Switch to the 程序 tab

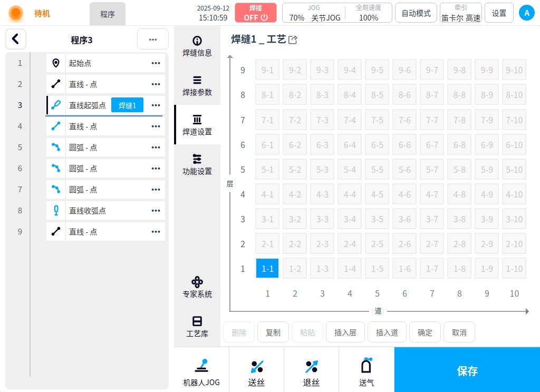click(x=108, y=14)
